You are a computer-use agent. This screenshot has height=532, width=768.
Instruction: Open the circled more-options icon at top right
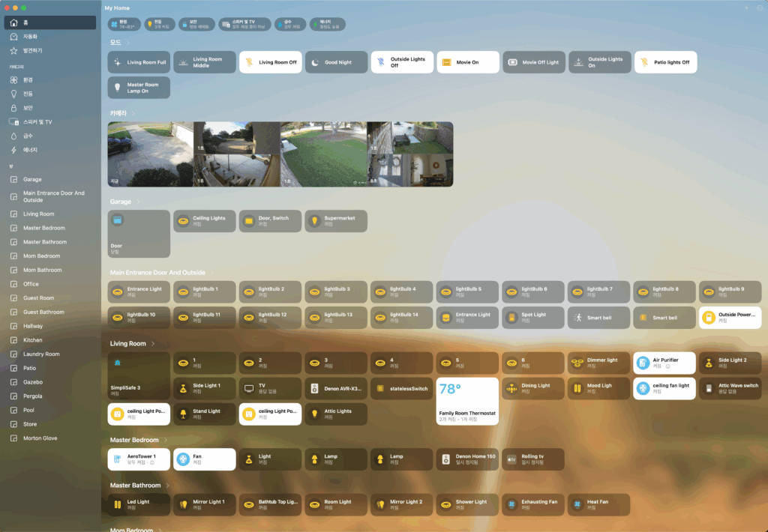pos(760,7)
